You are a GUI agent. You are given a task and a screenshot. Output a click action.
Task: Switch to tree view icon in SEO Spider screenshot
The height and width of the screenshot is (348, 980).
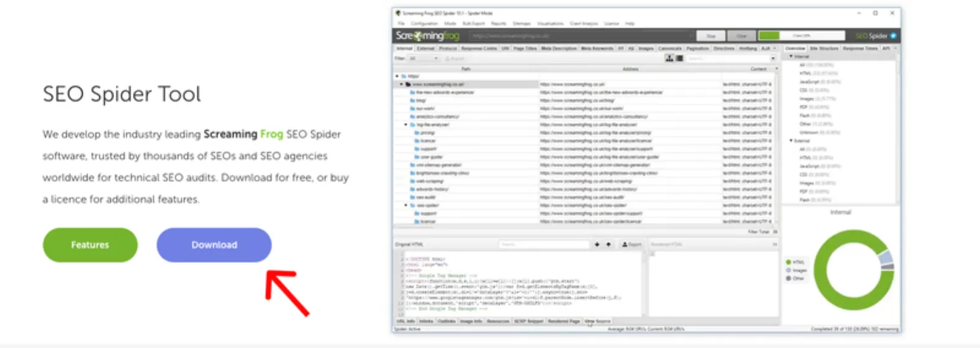[x=669, y=58]
